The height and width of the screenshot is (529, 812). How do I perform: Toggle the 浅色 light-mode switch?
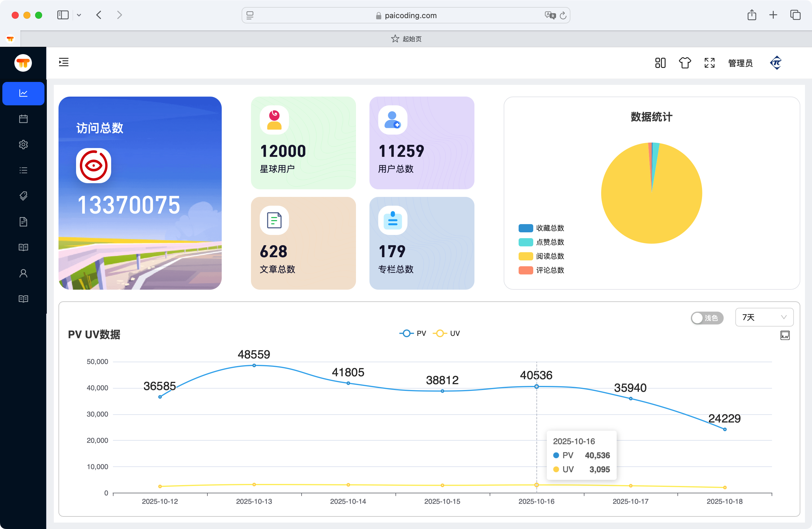(x=707, y=318)
